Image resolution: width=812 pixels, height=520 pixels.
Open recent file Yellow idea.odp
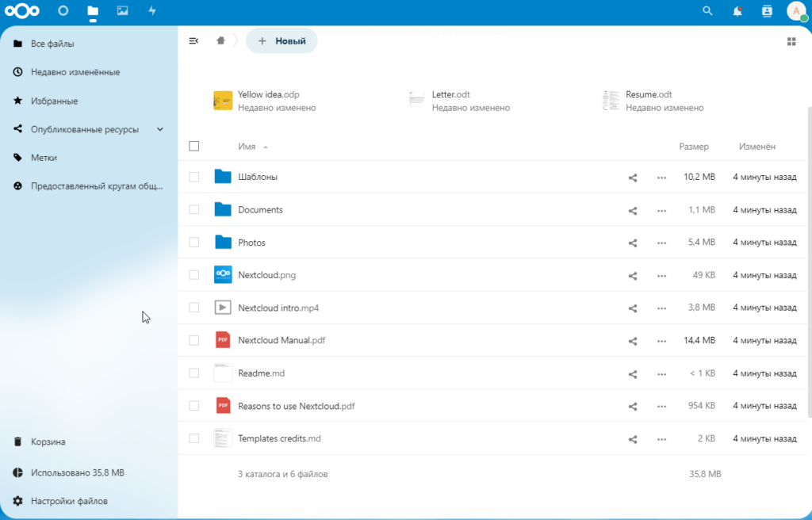point(265,101)
